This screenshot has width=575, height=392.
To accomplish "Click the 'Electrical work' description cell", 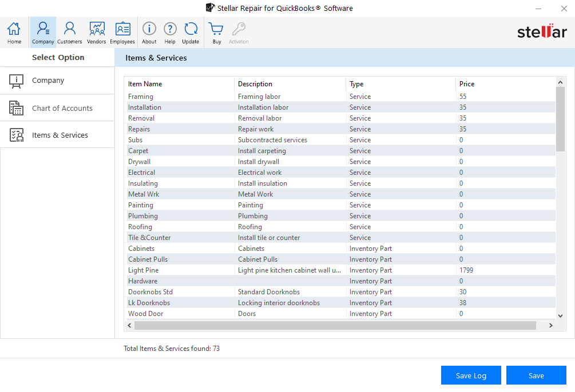I will pos(260,172).
